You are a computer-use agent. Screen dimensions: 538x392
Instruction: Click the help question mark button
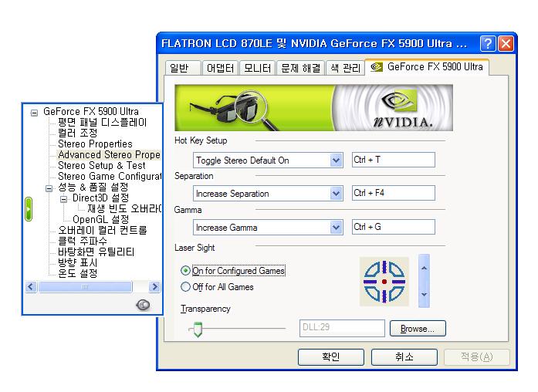[488, 44]
